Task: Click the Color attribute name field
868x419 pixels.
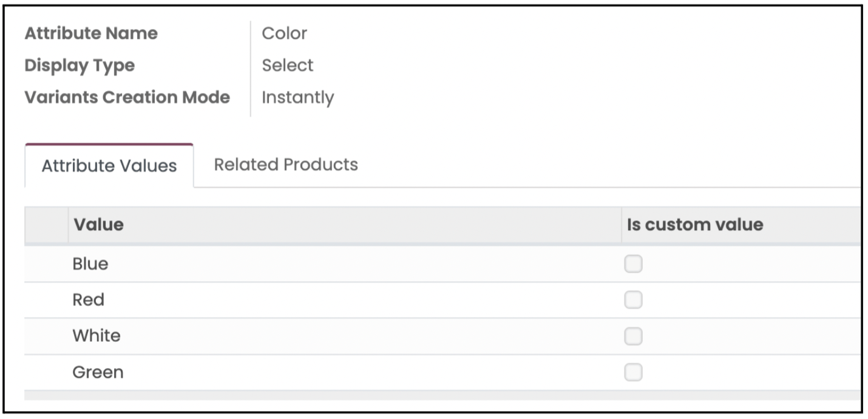Action: click(284, 33)
